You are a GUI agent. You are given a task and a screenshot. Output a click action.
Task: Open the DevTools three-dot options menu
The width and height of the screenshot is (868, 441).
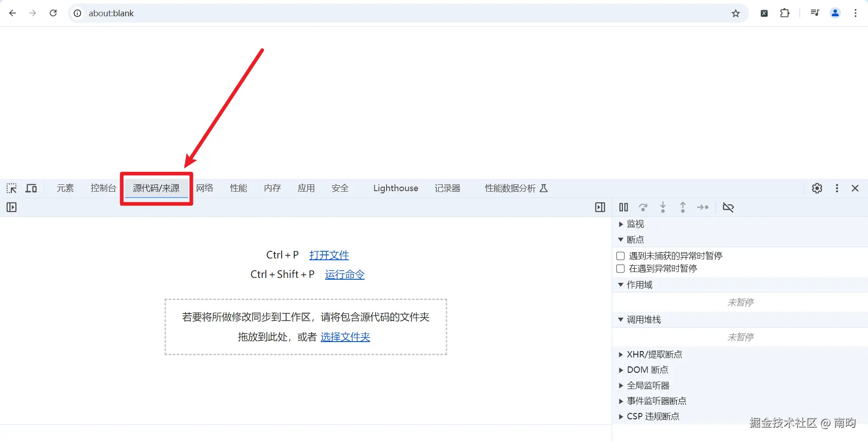point(836,188)
